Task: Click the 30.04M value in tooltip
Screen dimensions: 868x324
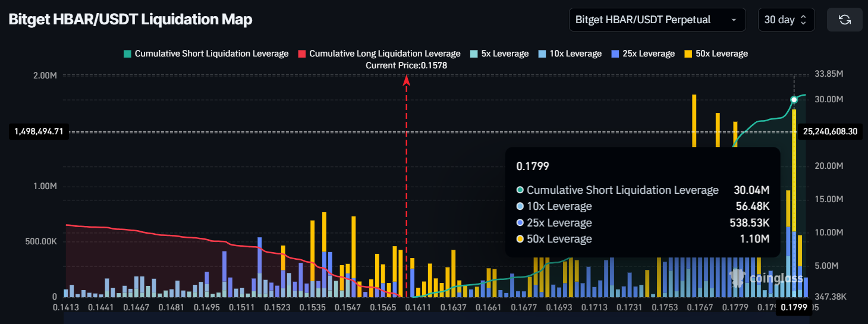Action: click(751, 190)
